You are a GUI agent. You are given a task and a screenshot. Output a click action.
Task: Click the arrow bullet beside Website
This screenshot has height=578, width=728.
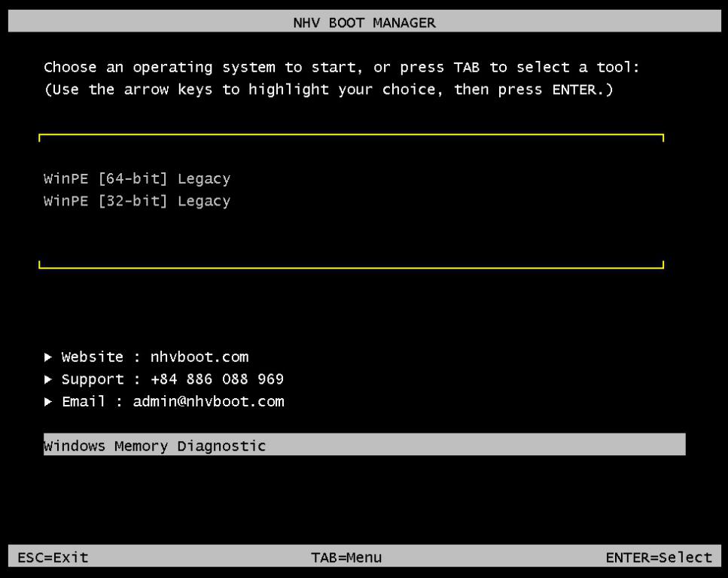[x=48, y=357]
